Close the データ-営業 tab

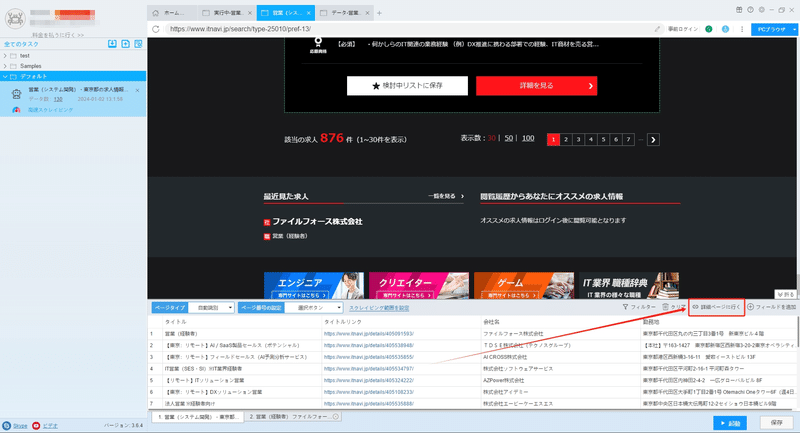367,13
